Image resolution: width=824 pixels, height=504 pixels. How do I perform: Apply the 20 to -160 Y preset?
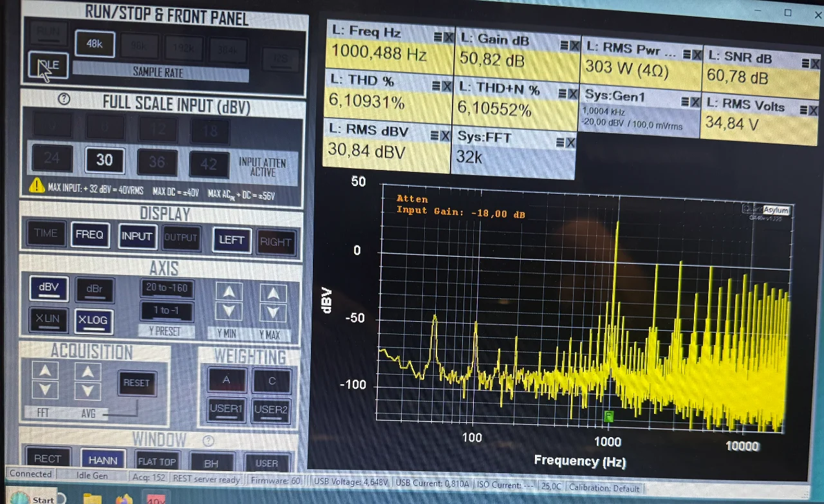click(x=166, y=288)
